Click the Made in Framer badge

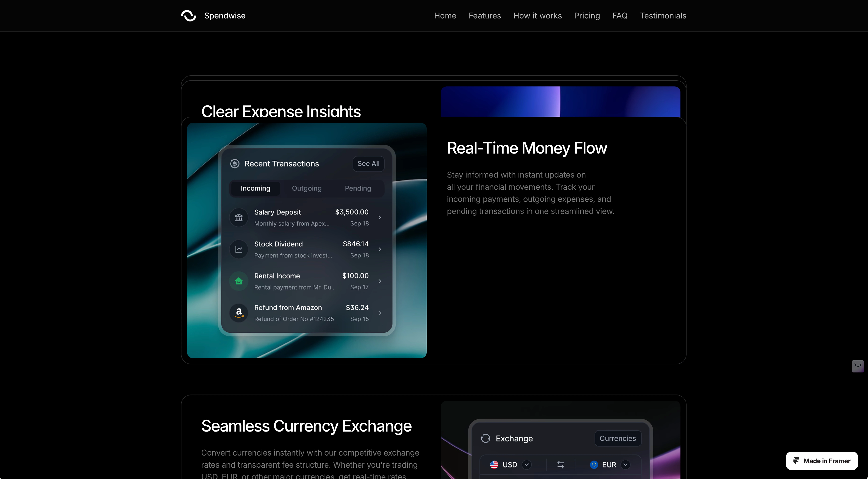[x=822, y=461]
